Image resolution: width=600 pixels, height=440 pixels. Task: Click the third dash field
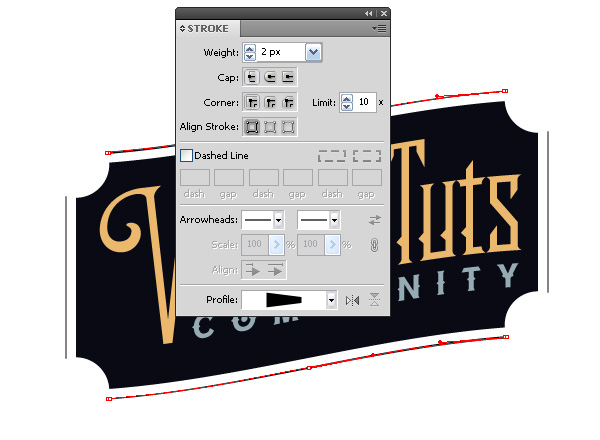coord(333,178)
